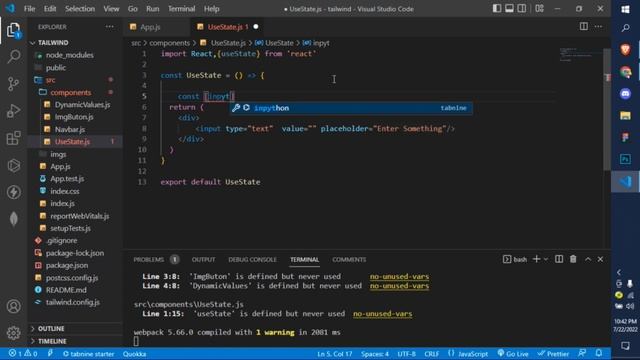Click Quokka in status bar
640x360 pixels.
[134, 354]
